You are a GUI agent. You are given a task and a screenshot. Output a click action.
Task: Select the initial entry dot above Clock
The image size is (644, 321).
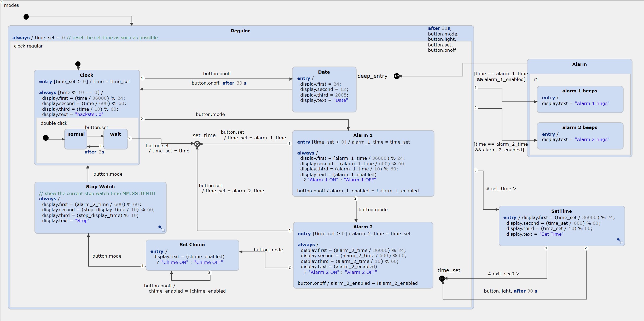click(x=78, y=64)
